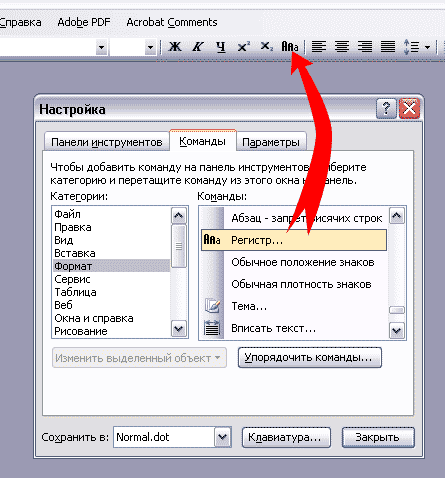Toggle italic formatting (К) in toolbar
445x478 pixels.
coord(198,47)
